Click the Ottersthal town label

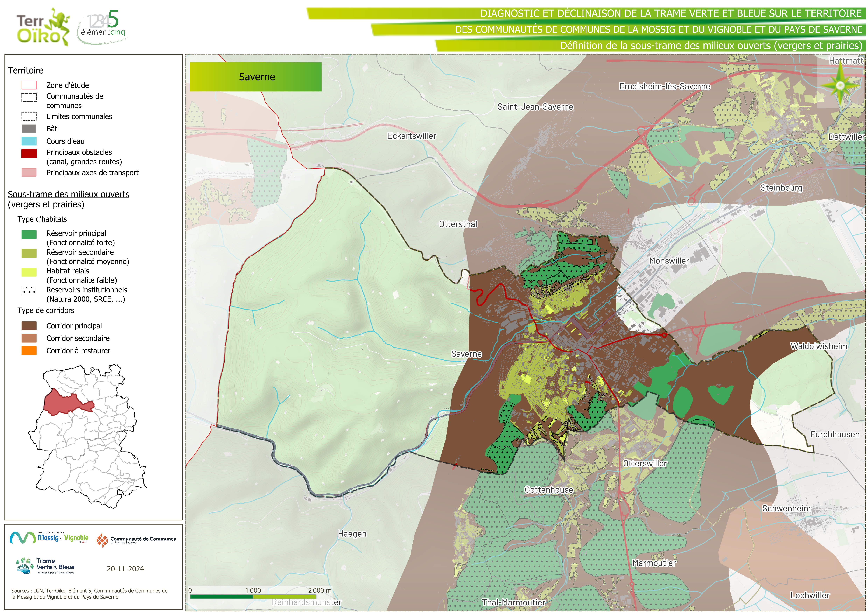[458, 224]
